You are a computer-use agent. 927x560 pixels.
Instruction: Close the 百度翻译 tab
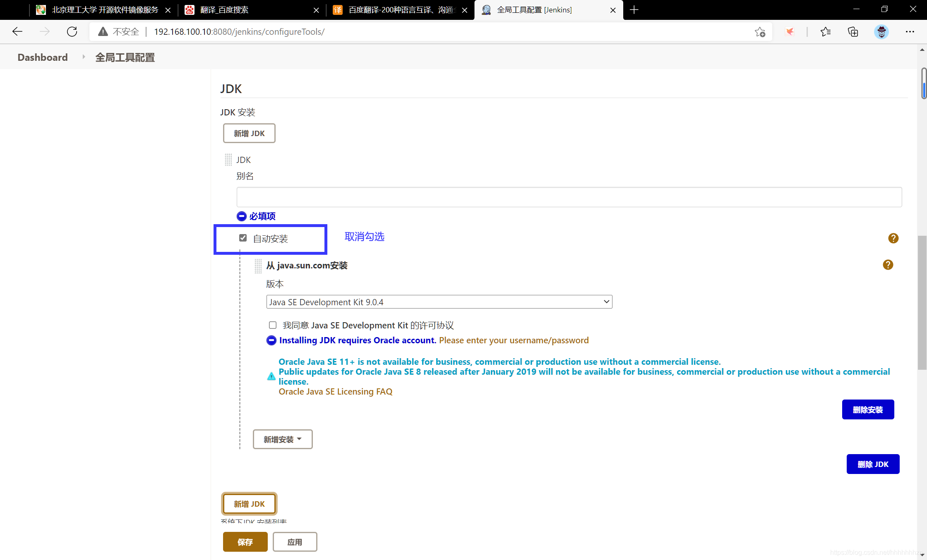point(464,10)
